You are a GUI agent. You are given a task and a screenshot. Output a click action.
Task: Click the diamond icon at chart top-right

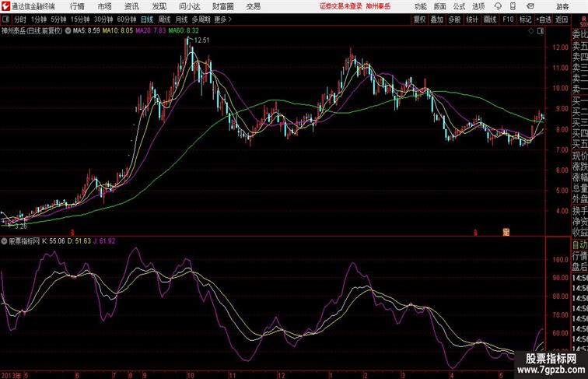click(x=531, y=31)
